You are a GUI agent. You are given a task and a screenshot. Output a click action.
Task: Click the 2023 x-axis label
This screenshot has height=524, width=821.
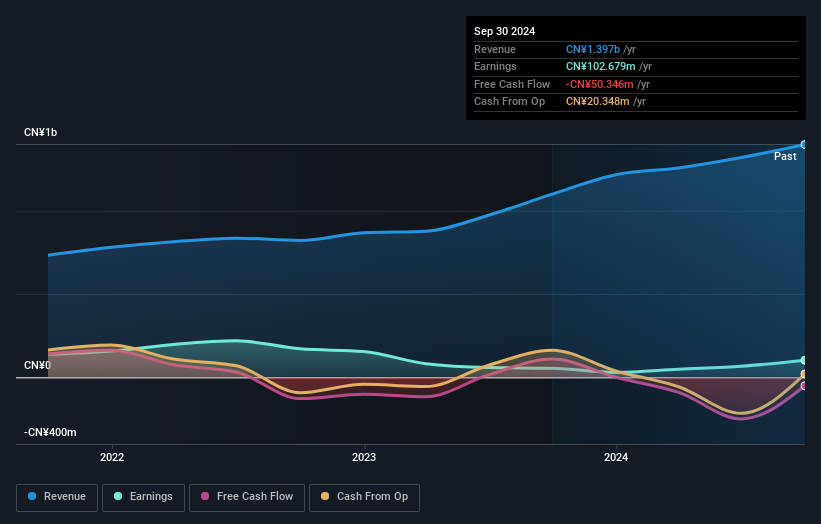click(x=364, y=457)
